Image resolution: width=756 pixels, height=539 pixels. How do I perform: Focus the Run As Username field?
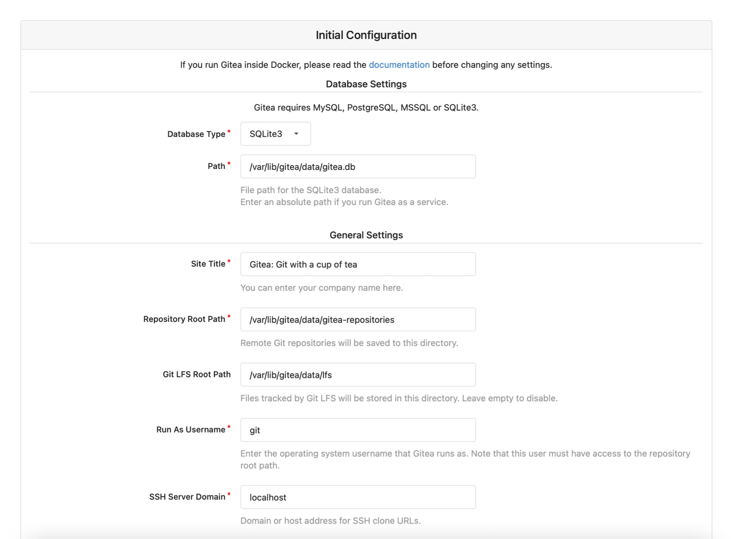358,430
